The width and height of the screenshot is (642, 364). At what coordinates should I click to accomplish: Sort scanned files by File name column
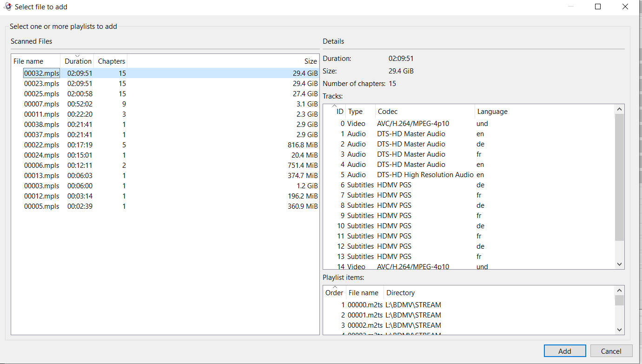(36, 61)
